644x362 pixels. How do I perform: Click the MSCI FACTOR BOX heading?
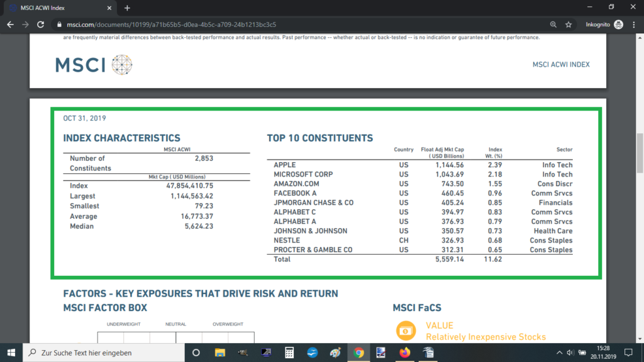pyautogui.click(x=105, y=308)
